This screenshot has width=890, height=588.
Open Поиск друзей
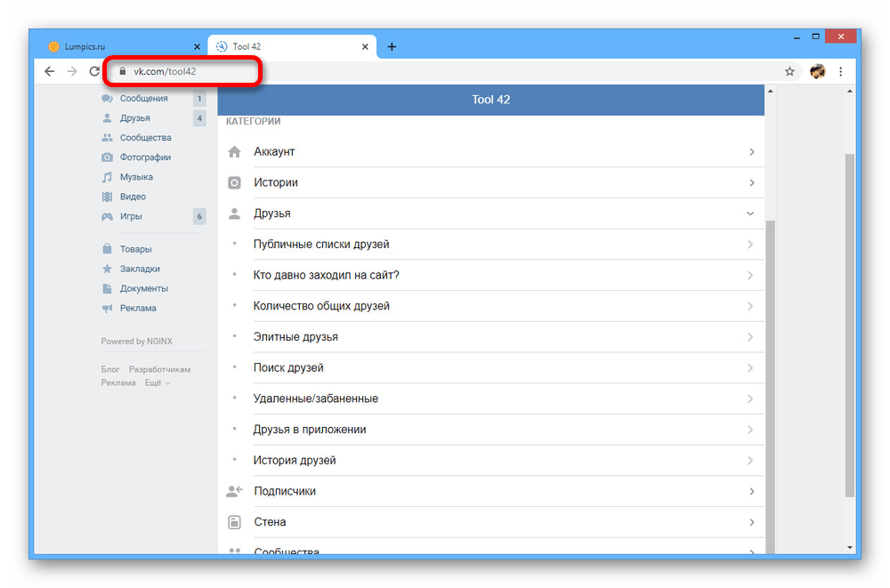point(491,367)
